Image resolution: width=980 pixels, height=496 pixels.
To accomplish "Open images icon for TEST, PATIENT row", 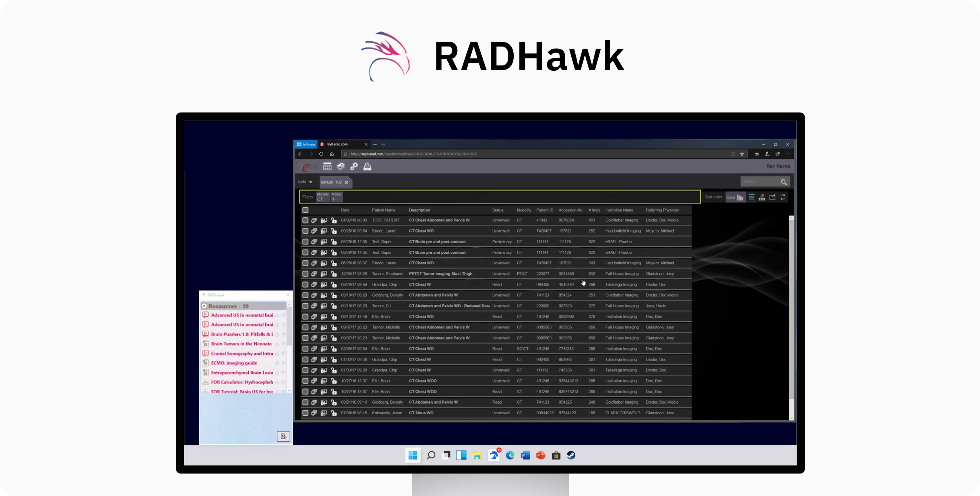I will 314,220.
